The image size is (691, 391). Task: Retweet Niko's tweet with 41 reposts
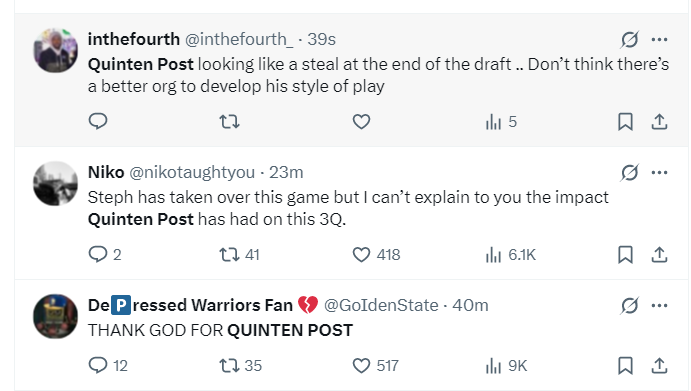click(x=239, y=254)
